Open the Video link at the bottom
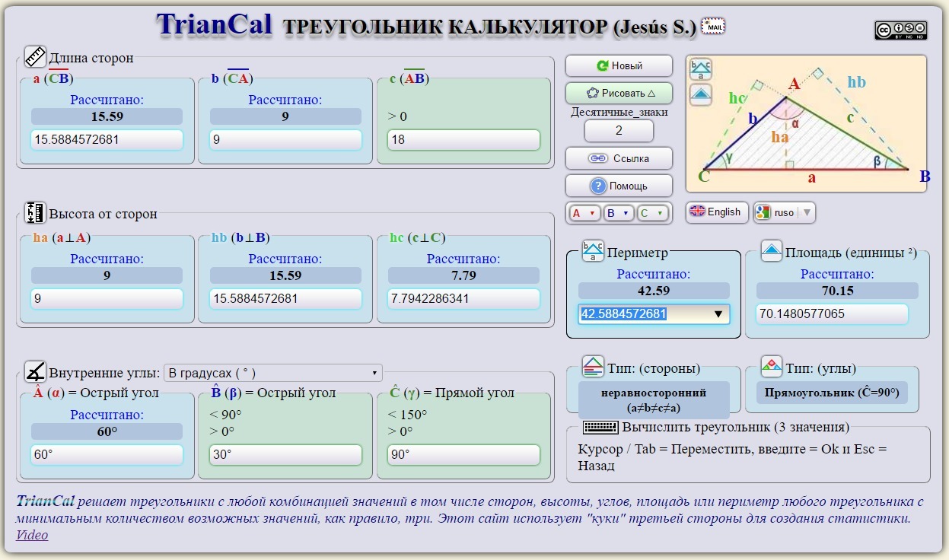The height and width of the screenshot is (560, 949). 32,535
